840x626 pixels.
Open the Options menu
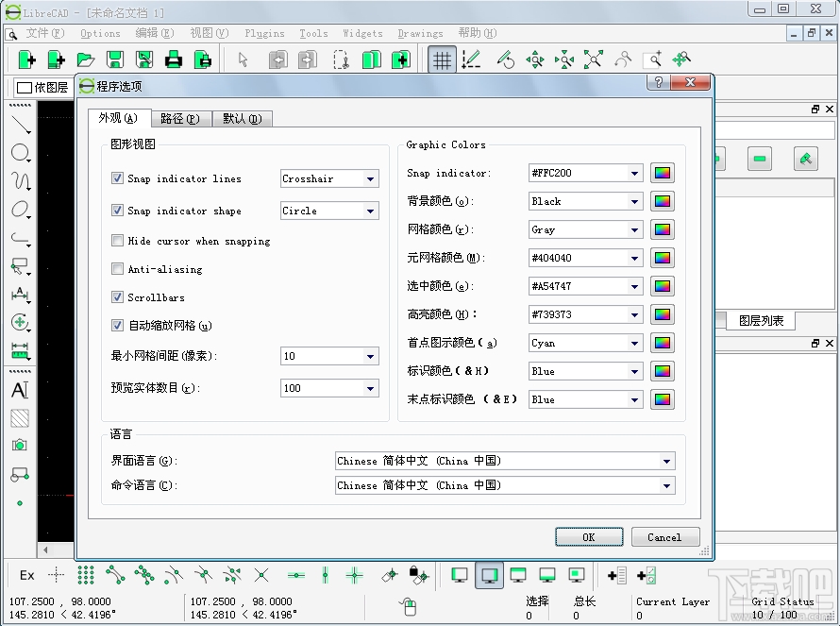click(x=100, y=33)
